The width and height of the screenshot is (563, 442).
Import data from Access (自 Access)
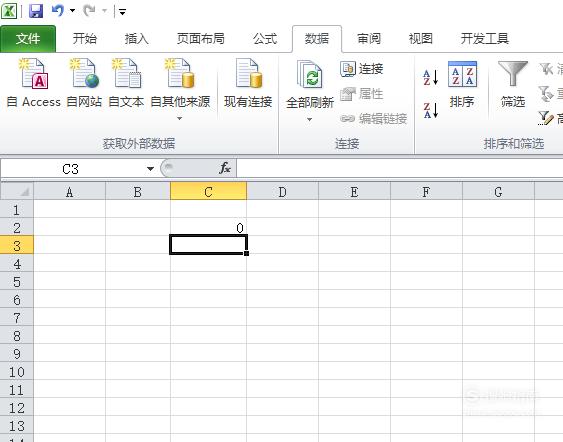34,83
